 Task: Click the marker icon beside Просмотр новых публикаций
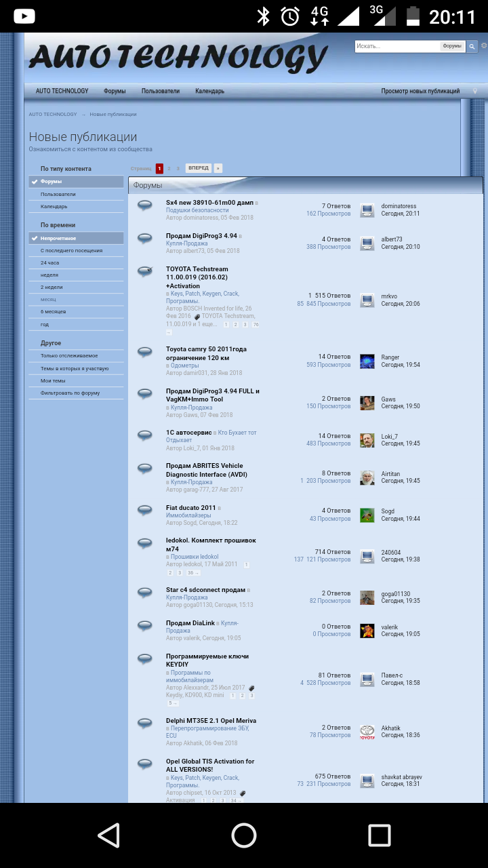pos(475,91)
